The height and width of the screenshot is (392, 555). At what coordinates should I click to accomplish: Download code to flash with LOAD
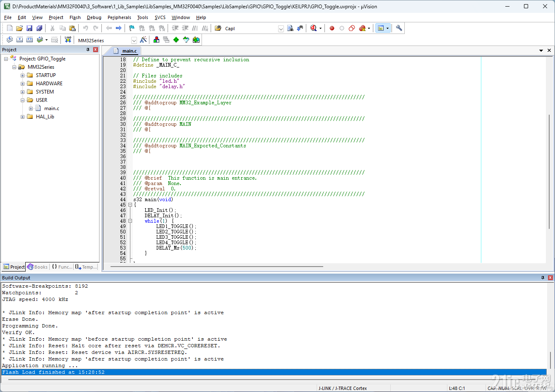pos(68,40)
